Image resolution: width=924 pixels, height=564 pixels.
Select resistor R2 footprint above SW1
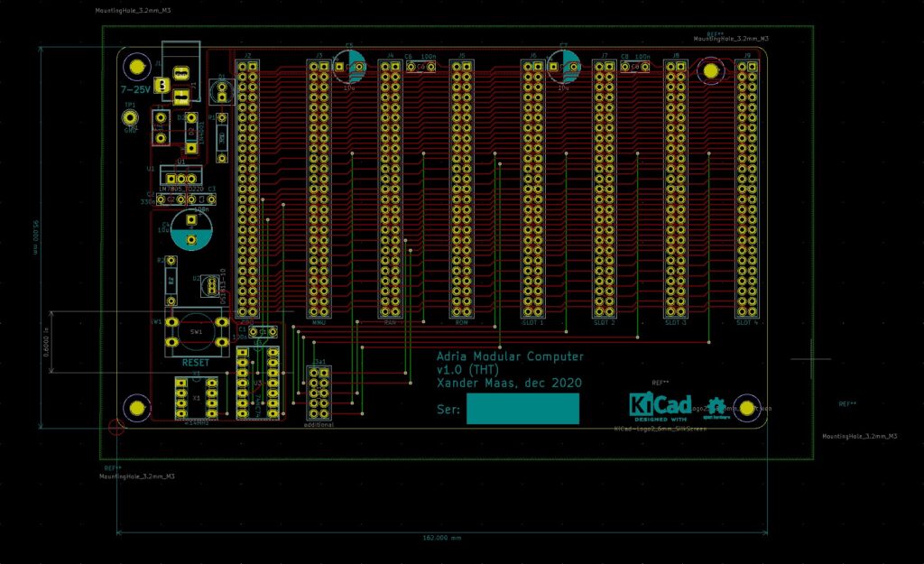[171, 281]
